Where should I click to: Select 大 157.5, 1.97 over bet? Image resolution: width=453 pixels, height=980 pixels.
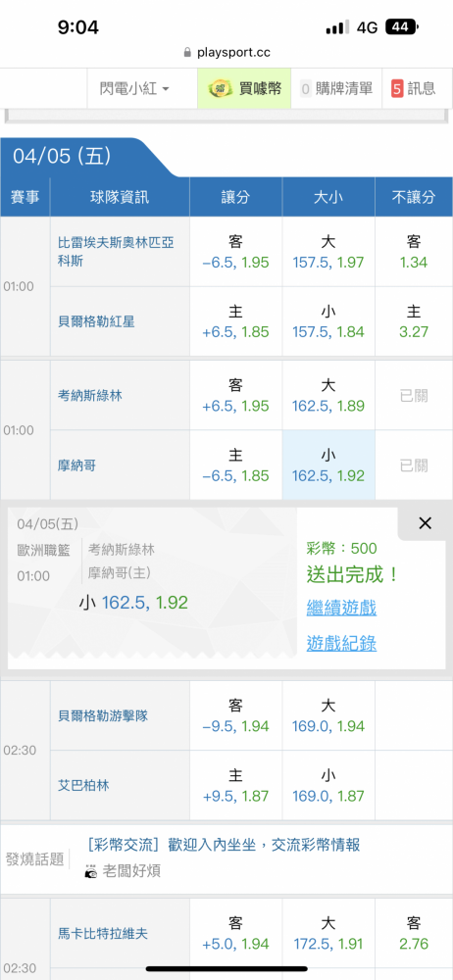click(x=328, y=252)
